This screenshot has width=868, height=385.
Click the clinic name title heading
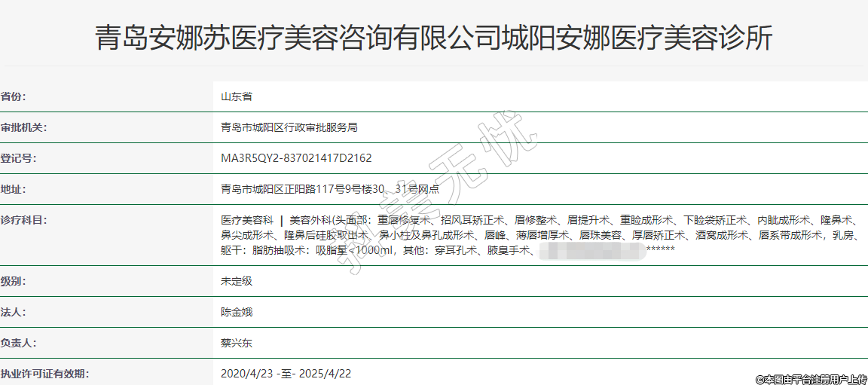tap(433, 37)
